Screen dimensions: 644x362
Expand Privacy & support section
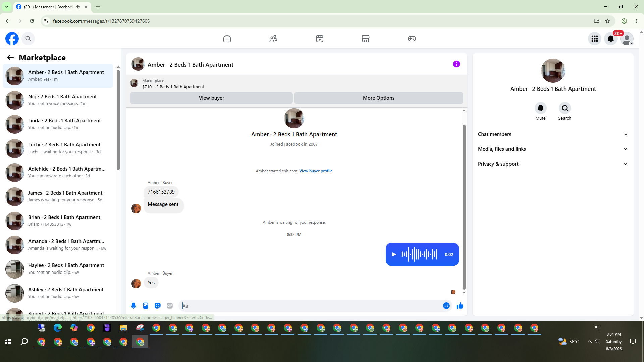(x=553, y=164)
